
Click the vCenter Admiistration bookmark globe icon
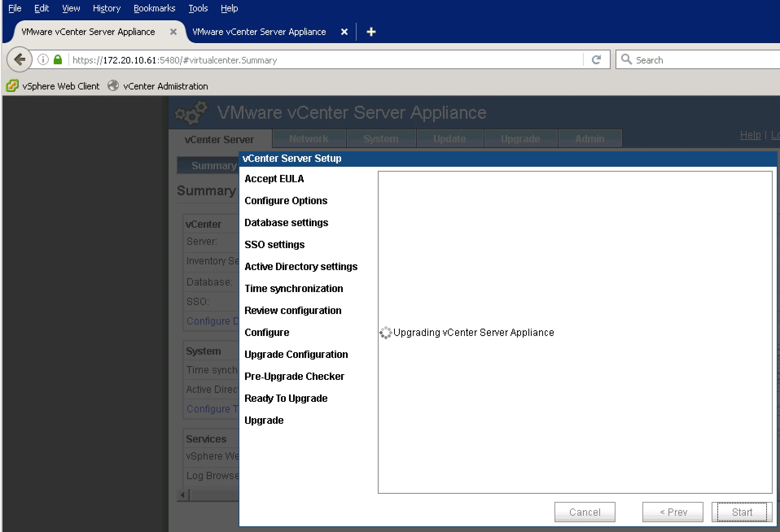pos(113,86)
